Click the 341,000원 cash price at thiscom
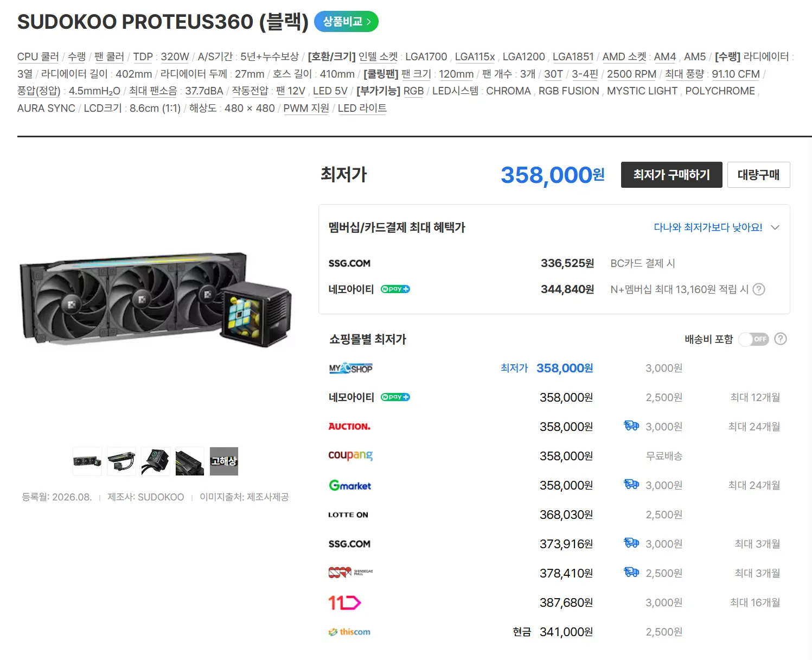812x660 pixels. pos(566,632)
